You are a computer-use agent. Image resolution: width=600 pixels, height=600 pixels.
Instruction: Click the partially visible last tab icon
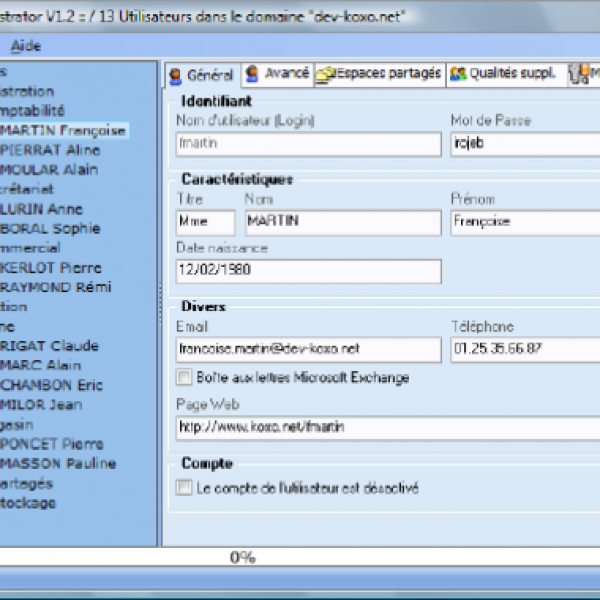[x=579, y=73]
